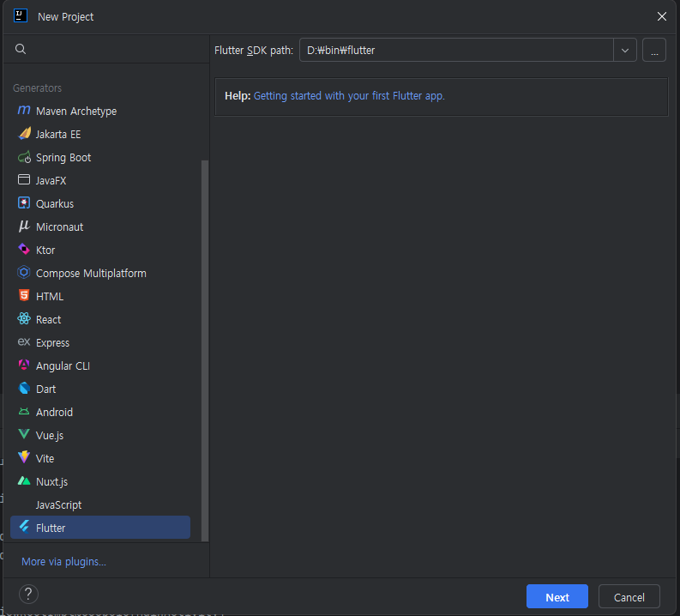The width and height of the screenshot is (680, 616).
Task: Choose the Micronaut label
Action: tap(59, 226)
